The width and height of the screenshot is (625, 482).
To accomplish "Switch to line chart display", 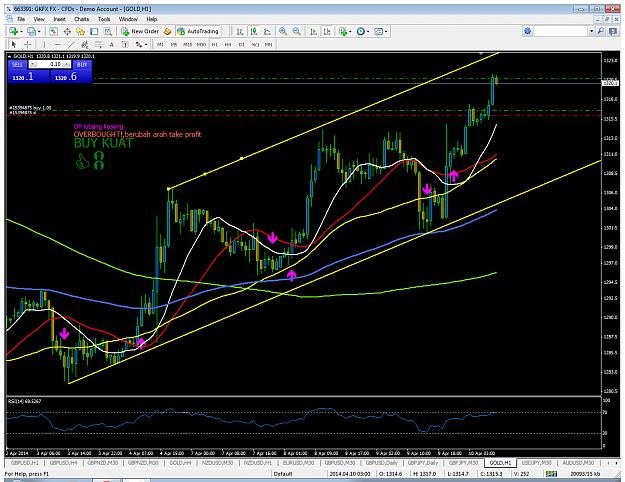I will (267, 31).
